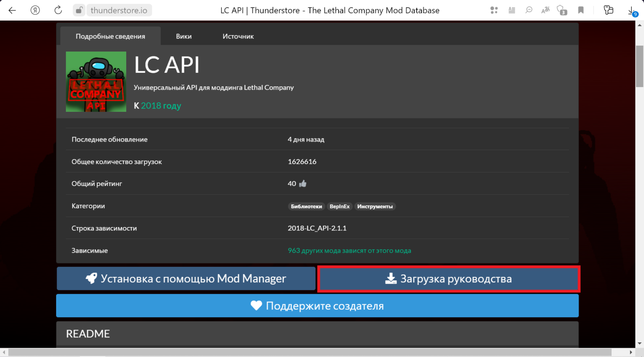644x357 pixels.
Task: Select the Подробные сведения tab
Action: pos(110,36)
